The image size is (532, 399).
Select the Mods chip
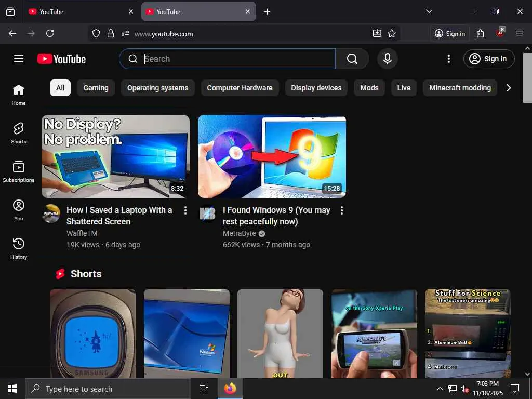[x=369, y=88]
